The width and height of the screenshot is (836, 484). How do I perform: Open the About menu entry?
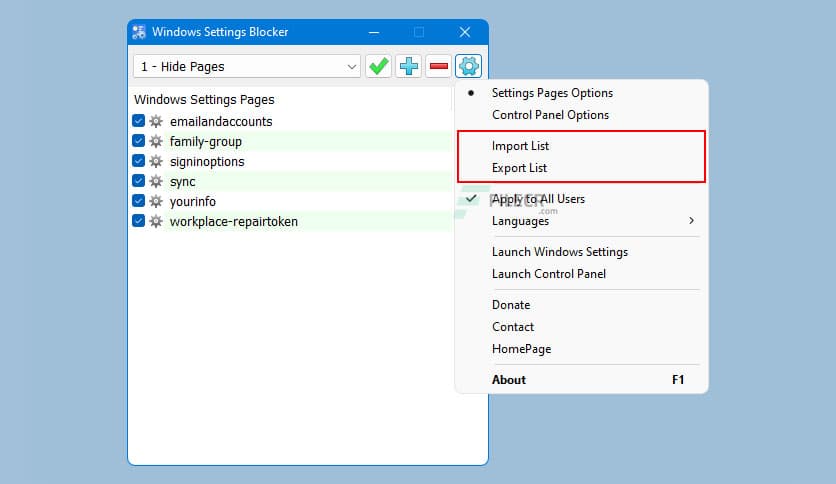pos(581,380)
